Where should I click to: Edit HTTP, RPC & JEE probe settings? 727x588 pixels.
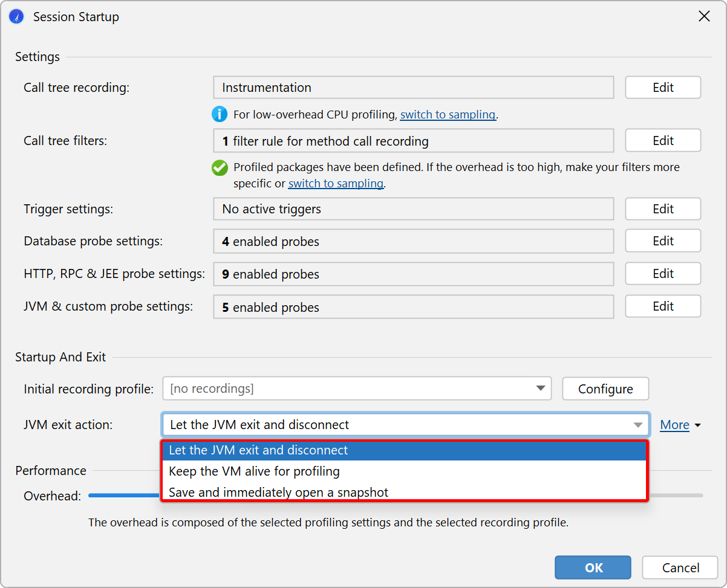pyautogui.click(x=662, y=274)
